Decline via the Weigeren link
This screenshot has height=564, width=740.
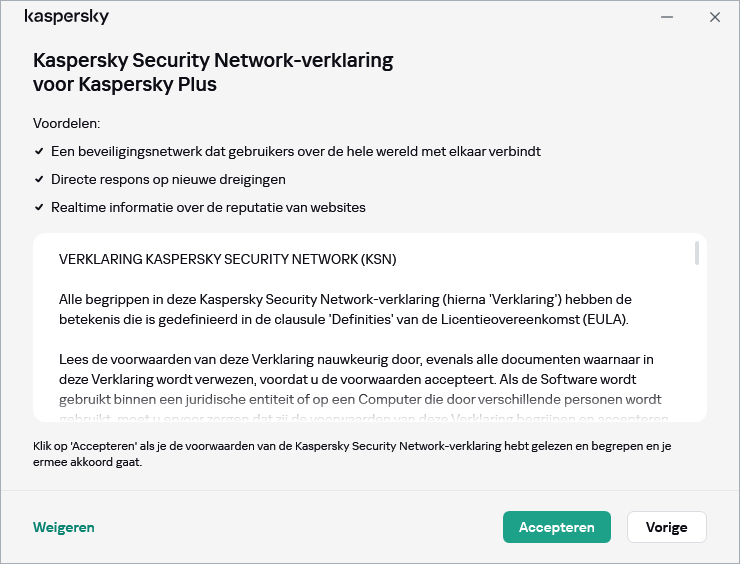tap(64, 527)
